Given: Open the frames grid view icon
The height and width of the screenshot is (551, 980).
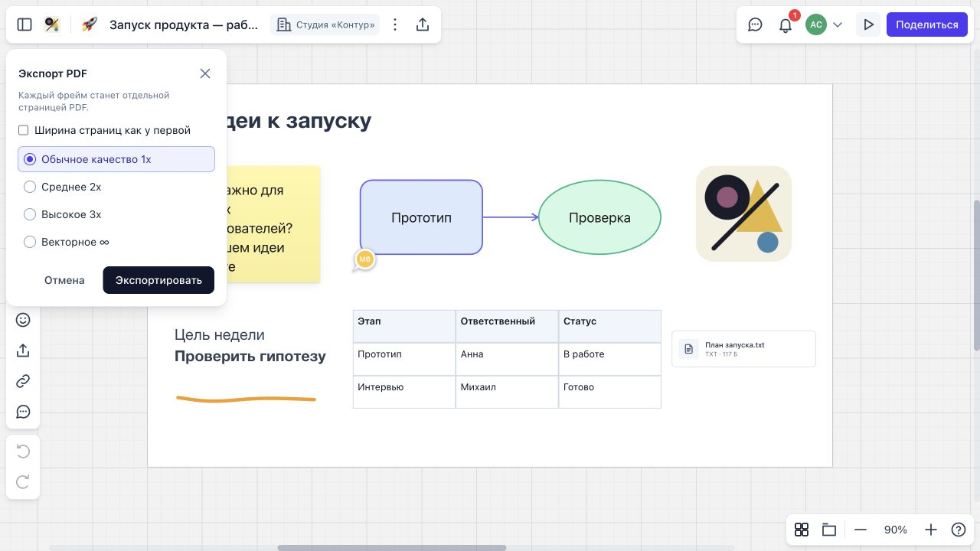Looking at the screenshot, I should [x=802, y=530].
